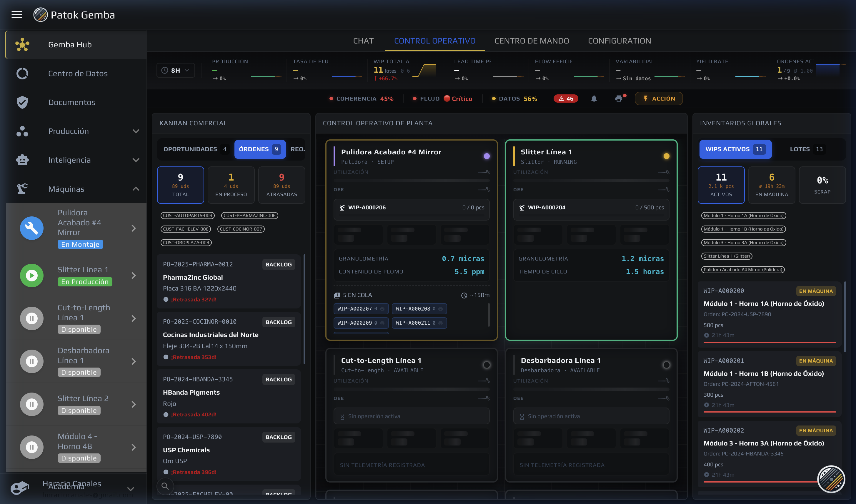
Task: Open the kanban search magnifier icon
Action: pos(165,486)
